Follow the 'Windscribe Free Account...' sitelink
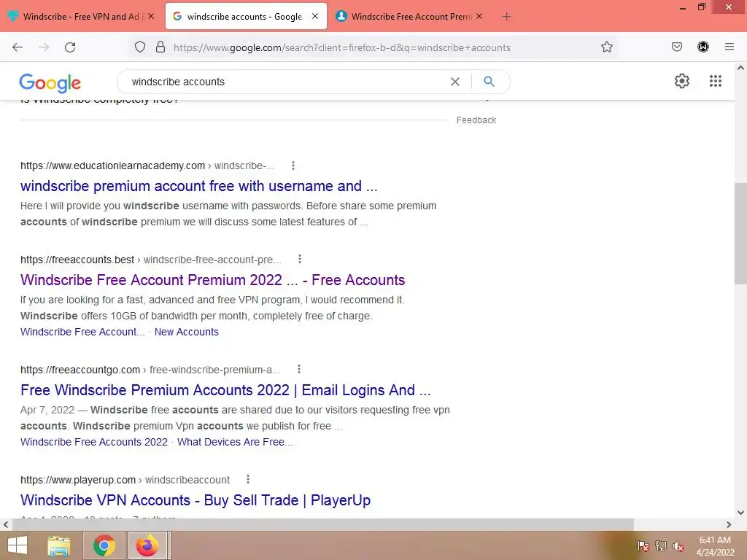747x560 pixels. pos(82,332)
